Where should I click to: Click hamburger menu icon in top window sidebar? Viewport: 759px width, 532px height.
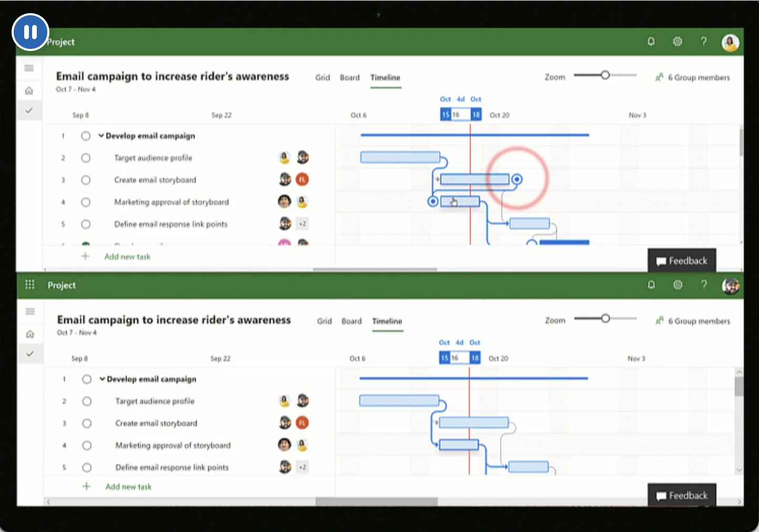point(29,68)
